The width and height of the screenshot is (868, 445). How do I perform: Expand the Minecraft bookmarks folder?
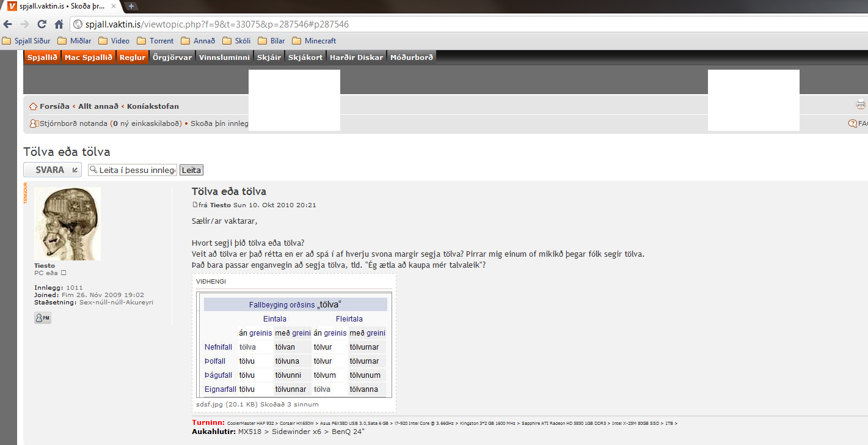[x=314, y=41]
